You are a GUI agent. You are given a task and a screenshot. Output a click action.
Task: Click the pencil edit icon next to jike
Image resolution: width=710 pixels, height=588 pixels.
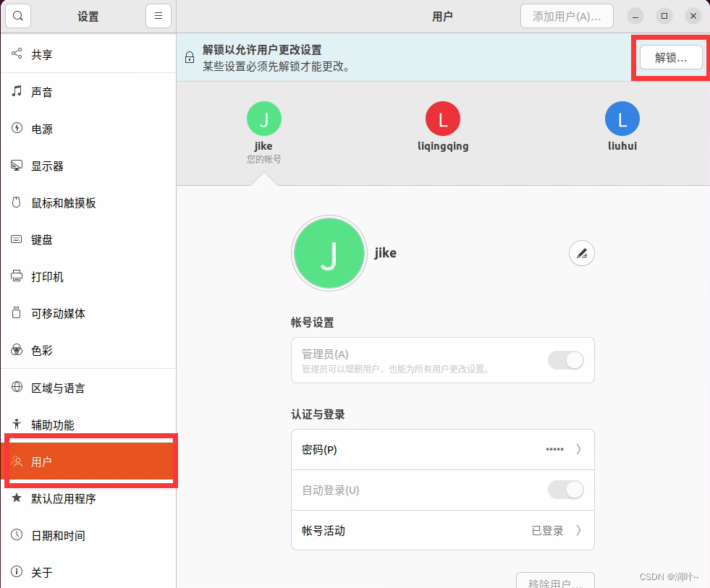click(582, 253)
